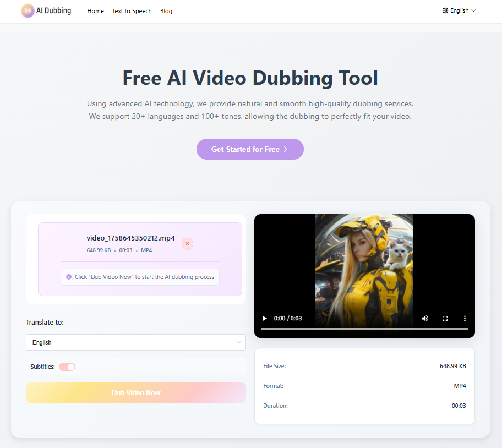The width and height of the screenshot is (502, 448).
Task: Toggle the Subtitles switch
Action: pos(67,367)
